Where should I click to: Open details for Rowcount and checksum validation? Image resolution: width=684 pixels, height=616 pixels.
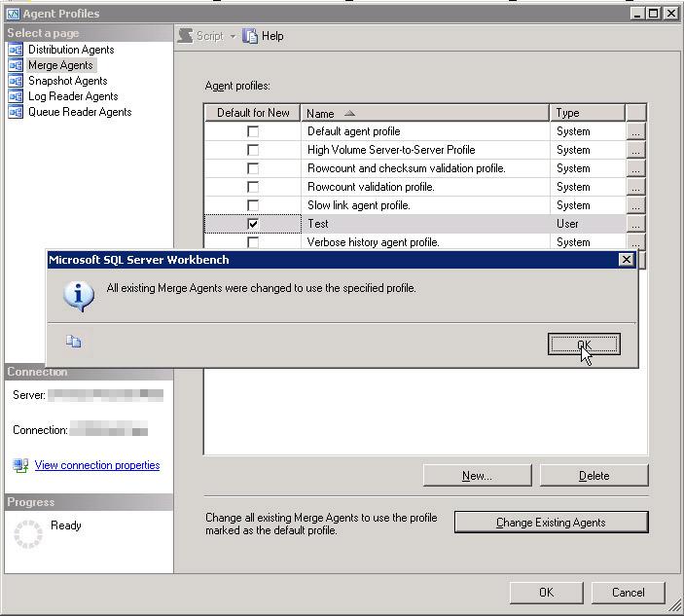point(635,168)
